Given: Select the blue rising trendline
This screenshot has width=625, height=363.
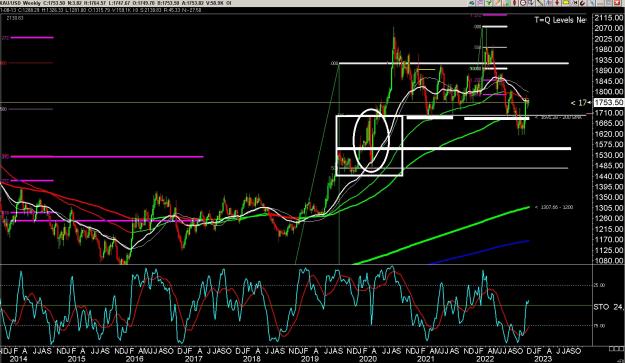Looking at the screenshot, I should 480,252.
